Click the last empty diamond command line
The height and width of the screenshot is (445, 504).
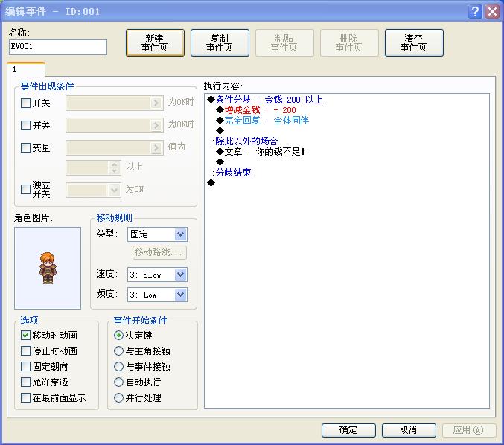click(x=211, y=183)
